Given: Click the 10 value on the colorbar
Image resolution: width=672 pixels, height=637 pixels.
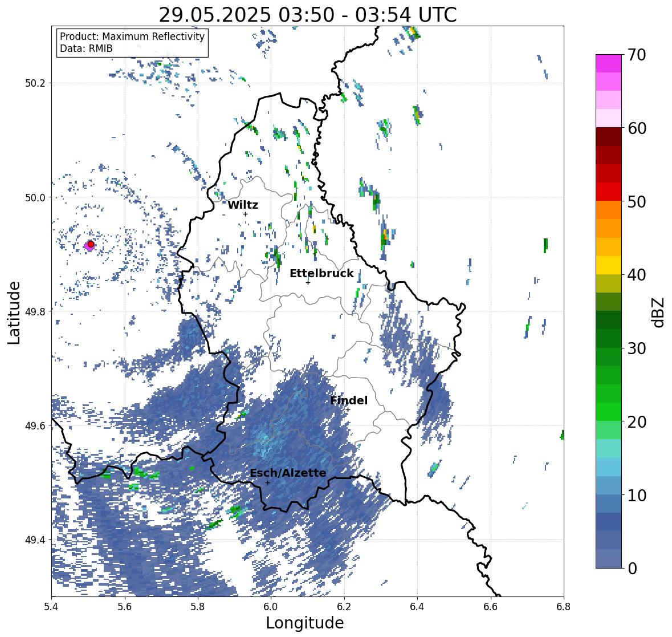Looking at the screenshot, I should [637, 495].
